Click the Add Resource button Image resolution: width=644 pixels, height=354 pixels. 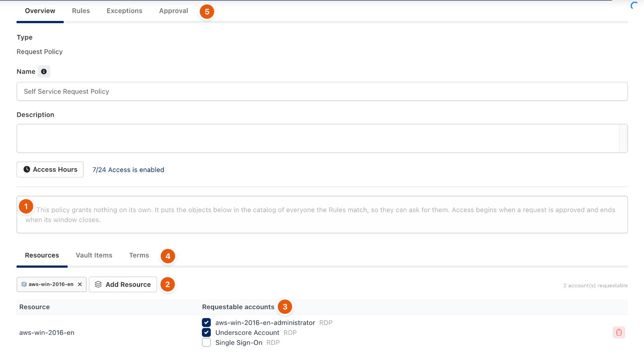123,284
